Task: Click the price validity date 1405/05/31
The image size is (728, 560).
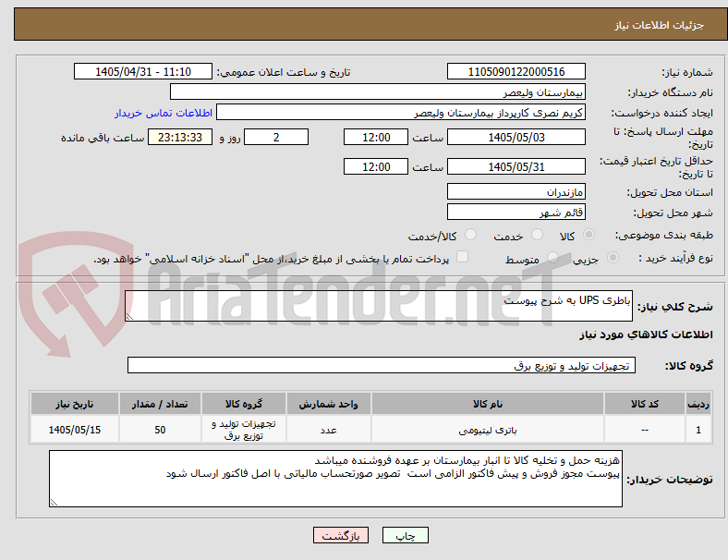Action: click(x=516, y=166)
